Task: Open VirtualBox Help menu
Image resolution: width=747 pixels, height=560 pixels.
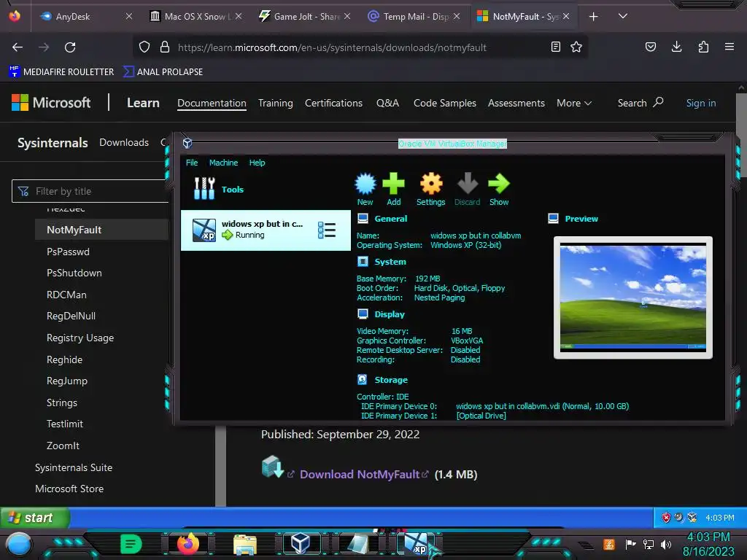Action: tap(258, 163)
